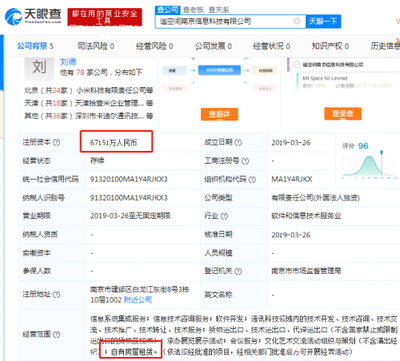Select the 查老板 search tab
Image resolution: width=400 pixels, height=361 pixels.
point(193,10)
